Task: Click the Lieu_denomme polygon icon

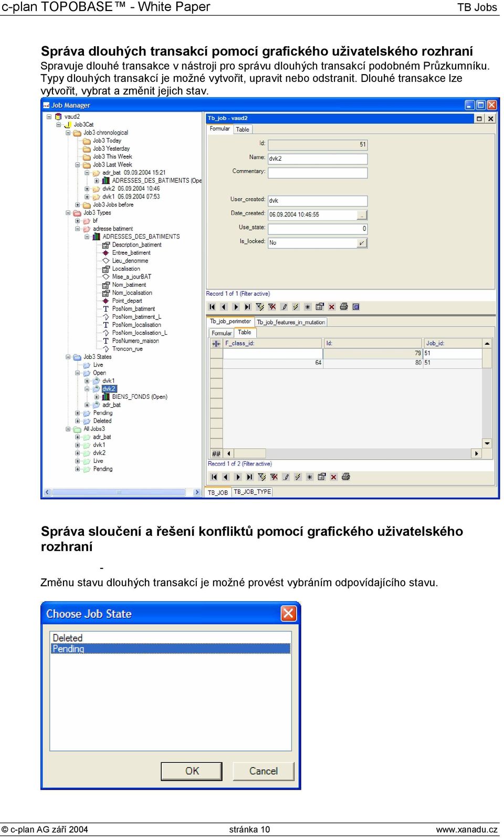Action: coord(106,261)
